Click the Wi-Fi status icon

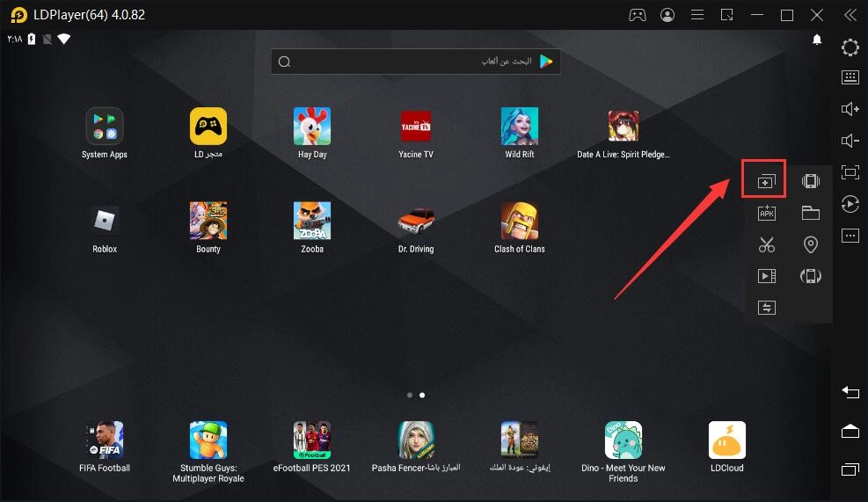(x=63, y=39)
